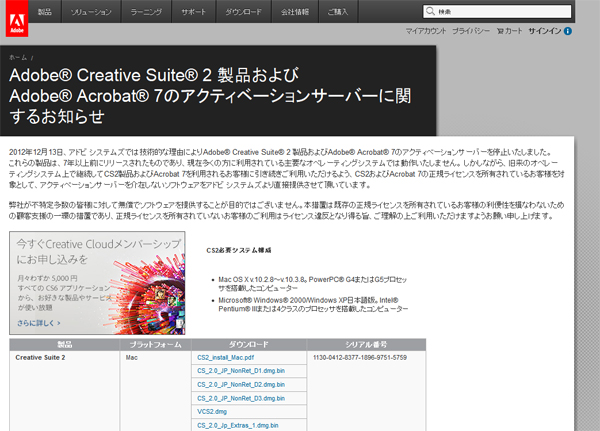Download CS_2.0_Jp_Extras_1.dmg.bin
The width and height of the screenshot is (600, 431).
click(x=238, y=426)
